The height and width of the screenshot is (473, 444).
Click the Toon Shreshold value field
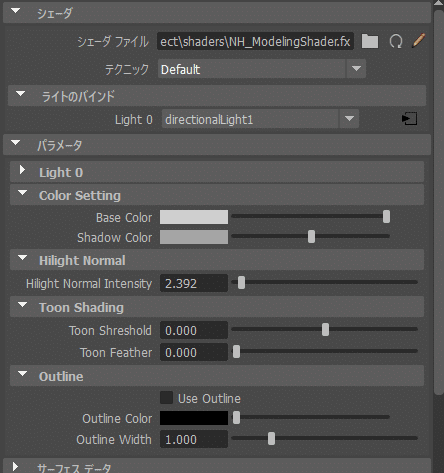194,330
